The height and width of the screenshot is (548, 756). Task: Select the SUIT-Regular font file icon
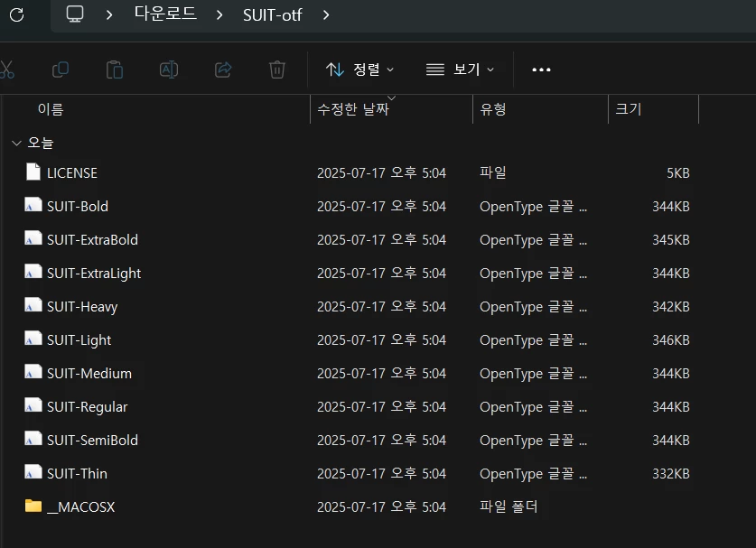tap(33, 404)
